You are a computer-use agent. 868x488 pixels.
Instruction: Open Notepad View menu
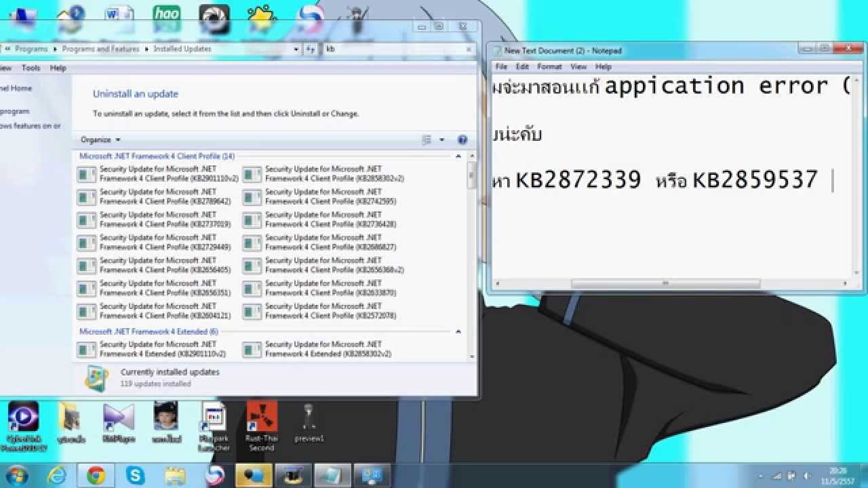pyautogui.click(x=578, y=66)
